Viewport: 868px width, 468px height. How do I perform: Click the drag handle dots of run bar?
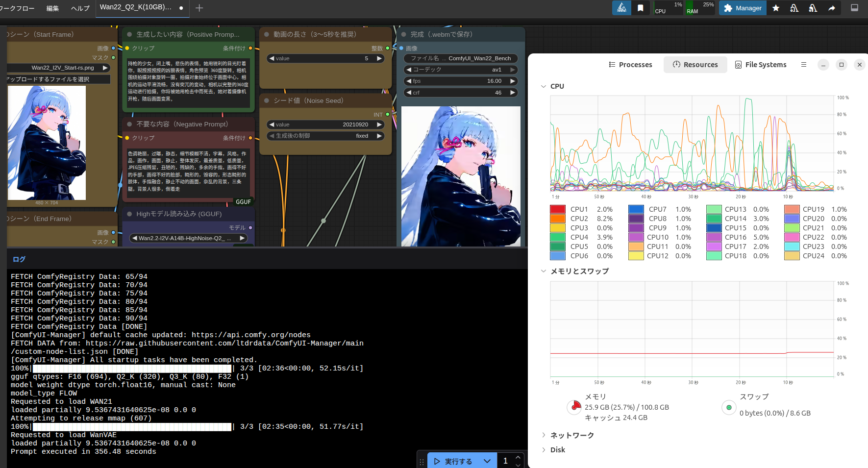click(422, 462)
